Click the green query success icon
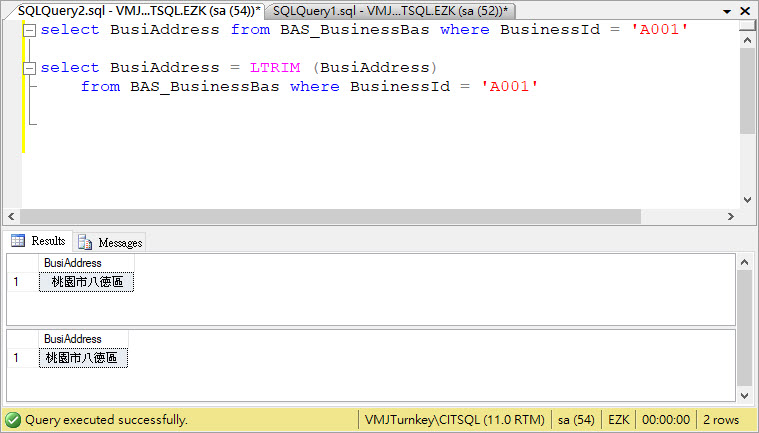The width and height of the screenshot is (759, 433). 13,420
